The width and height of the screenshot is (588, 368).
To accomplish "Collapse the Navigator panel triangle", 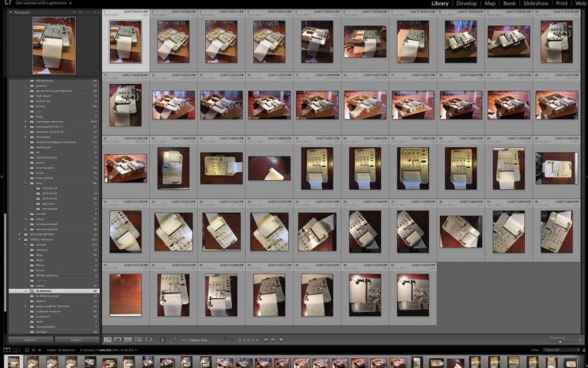I will pos(11,12).
